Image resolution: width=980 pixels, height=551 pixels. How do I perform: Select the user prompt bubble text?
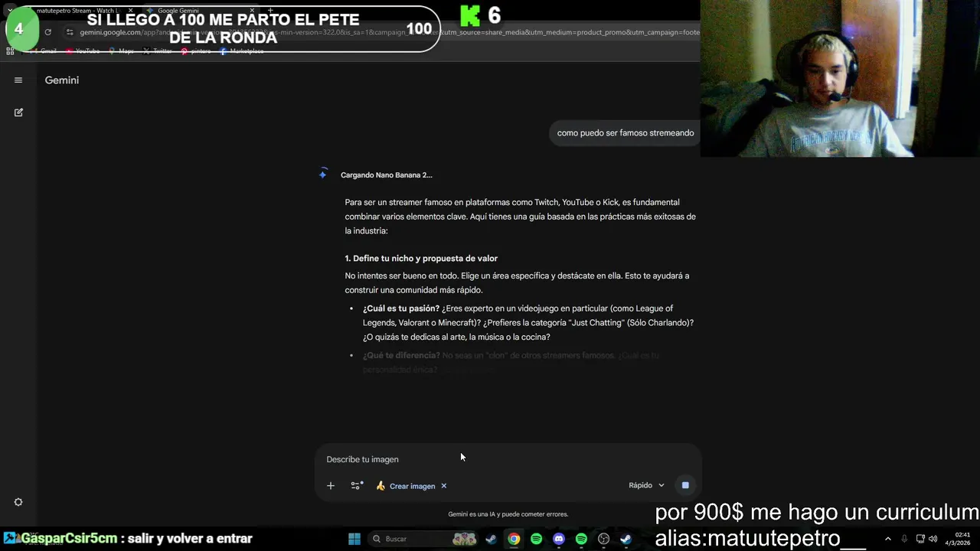626,133
